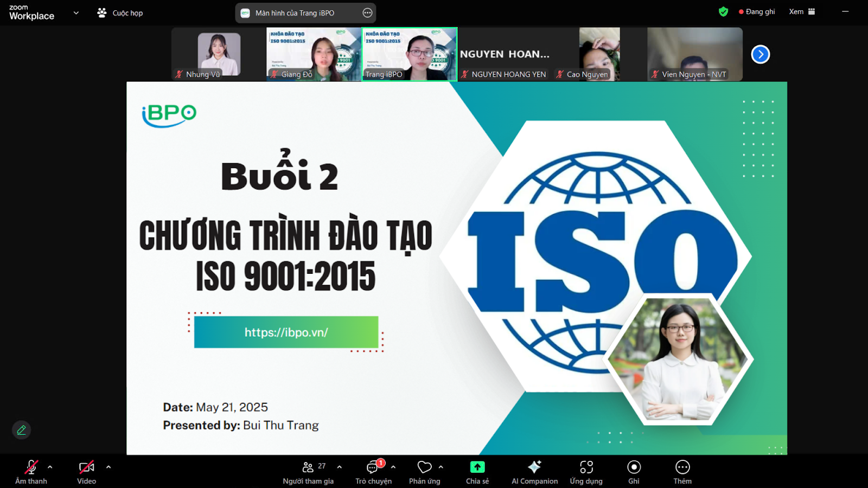Open the Ứng dụng apps icon
Screen dimensions: 868x488
coord(586,467)
